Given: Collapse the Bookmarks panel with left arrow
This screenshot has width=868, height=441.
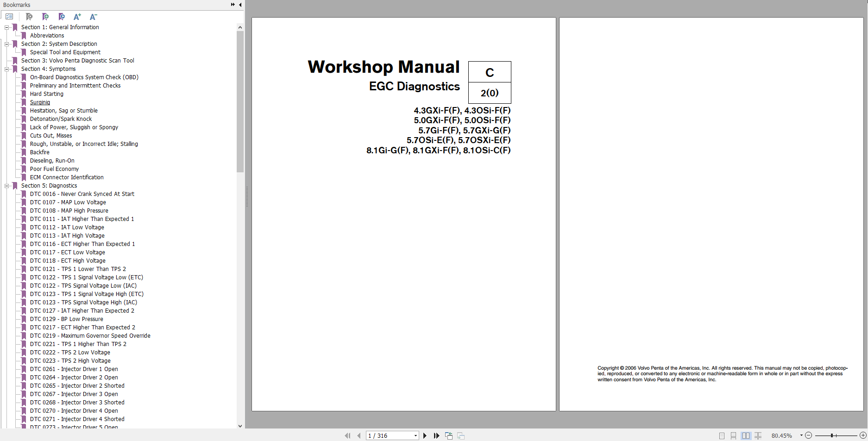Looking at the screenshot, I should 240,5.
